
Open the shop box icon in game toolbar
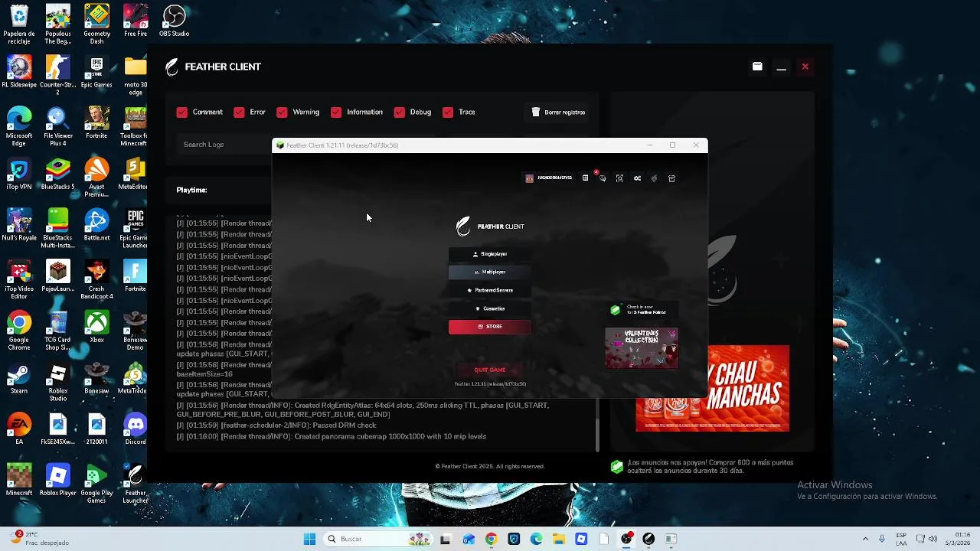pos(671,178)
